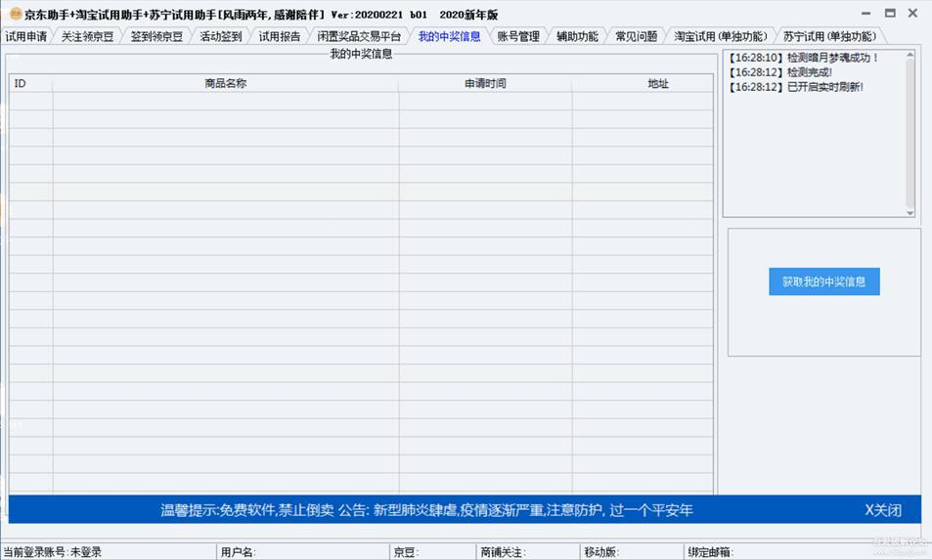Click the ID column header
This screenshot has width=932, height=560.
[x=31, y=84]
